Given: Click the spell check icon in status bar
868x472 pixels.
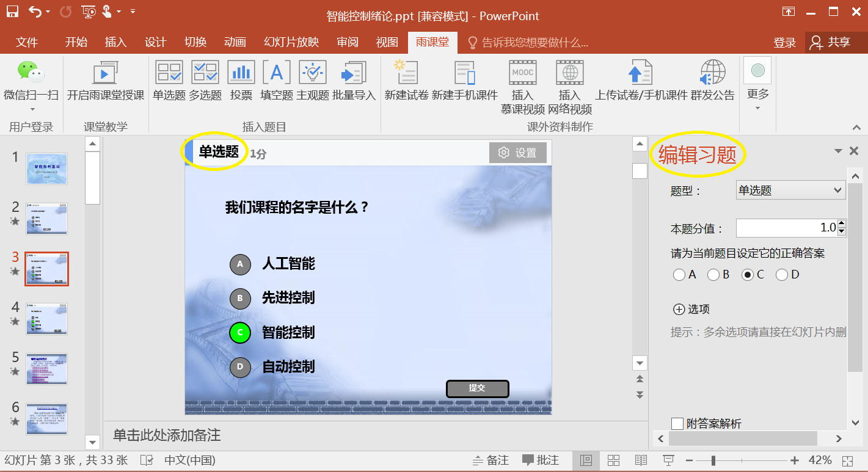Looking at the screenshot, I should pos(147,460).
